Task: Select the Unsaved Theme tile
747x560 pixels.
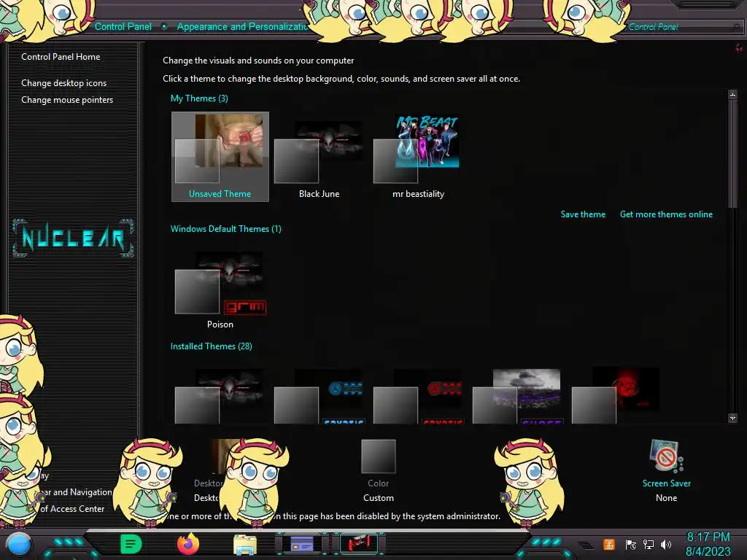Action: pyautogui.click(x=220, y=157)
